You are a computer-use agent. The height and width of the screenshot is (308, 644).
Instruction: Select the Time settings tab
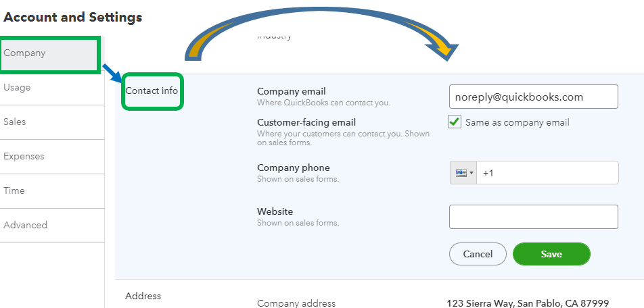(51, 191)
